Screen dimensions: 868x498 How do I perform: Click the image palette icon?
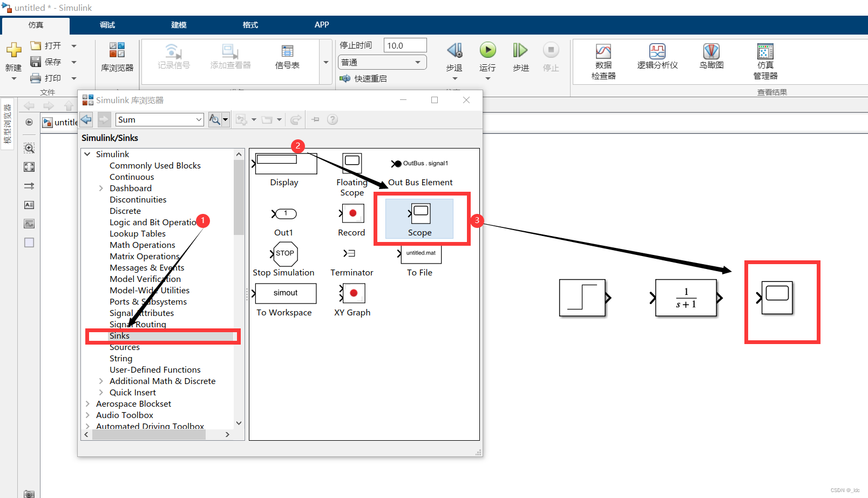click(x=29, y=224)
